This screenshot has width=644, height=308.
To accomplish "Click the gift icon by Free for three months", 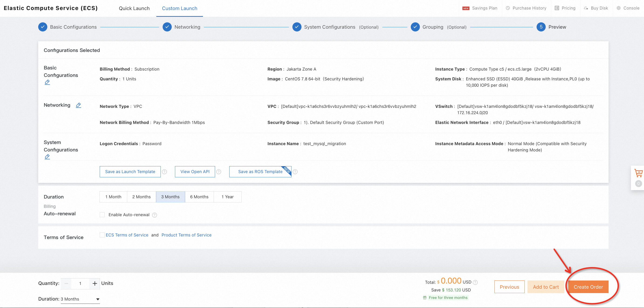I will pos(425,298).
